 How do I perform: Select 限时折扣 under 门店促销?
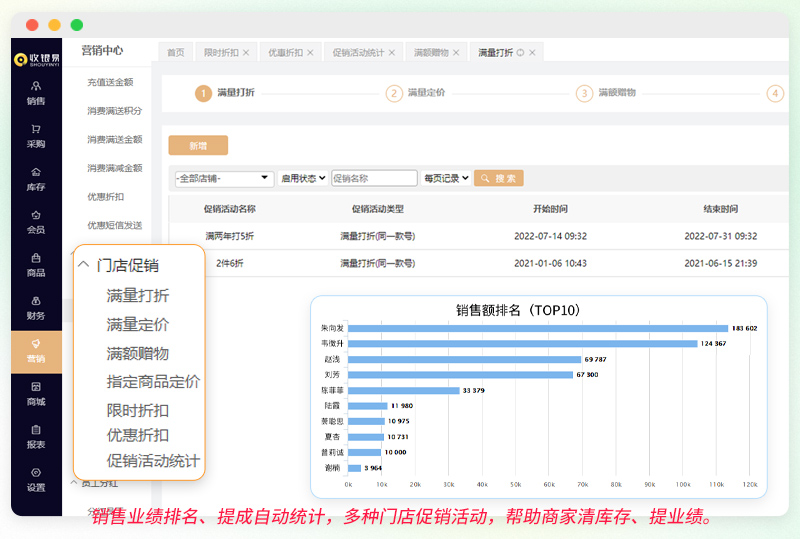(138, 410)
